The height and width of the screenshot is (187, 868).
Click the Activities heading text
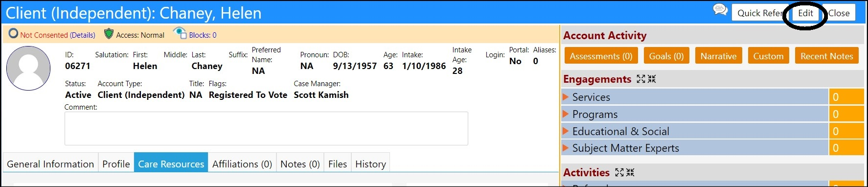click(x=586, y=172)
